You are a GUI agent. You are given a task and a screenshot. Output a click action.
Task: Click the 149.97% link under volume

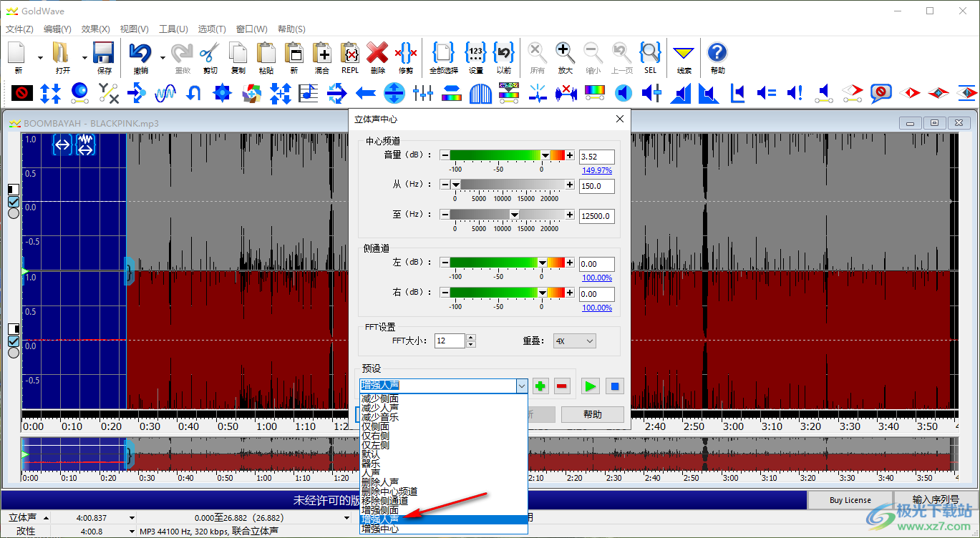click(597, 170)
